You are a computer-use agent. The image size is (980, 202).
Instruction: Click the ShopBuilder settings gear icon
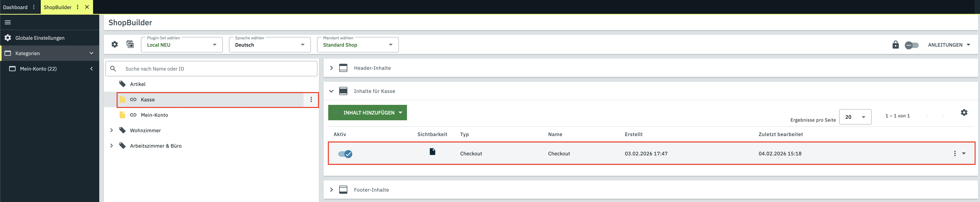tap(114, 44)
